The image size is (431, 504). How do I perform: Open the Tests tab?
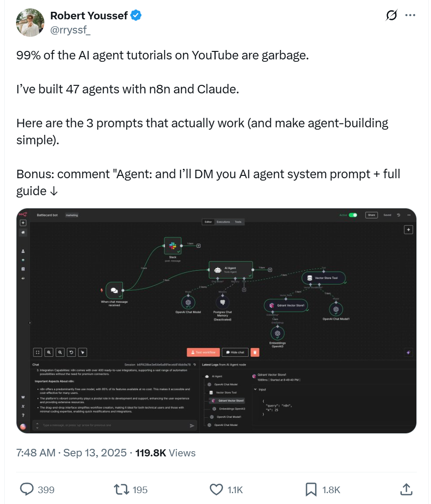pyautogui.click(x=238, y=222)
